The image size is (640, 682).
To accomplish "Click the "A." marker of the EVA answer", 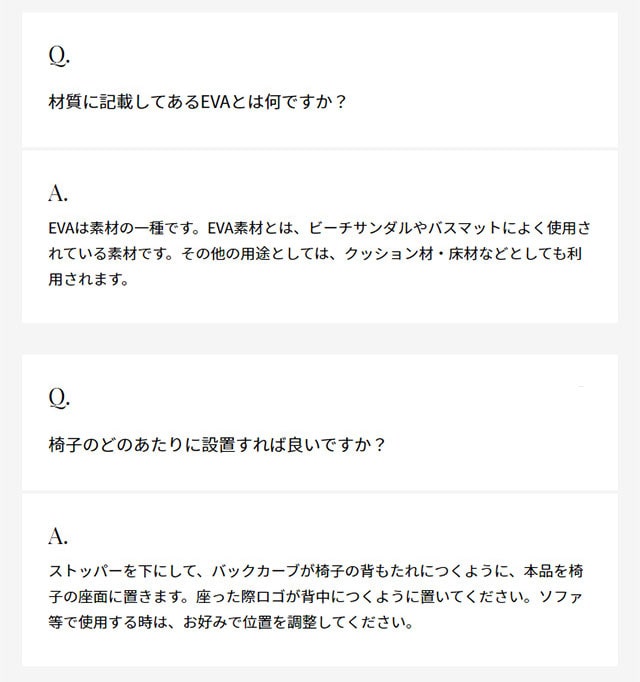I will (x=58, y=193).
